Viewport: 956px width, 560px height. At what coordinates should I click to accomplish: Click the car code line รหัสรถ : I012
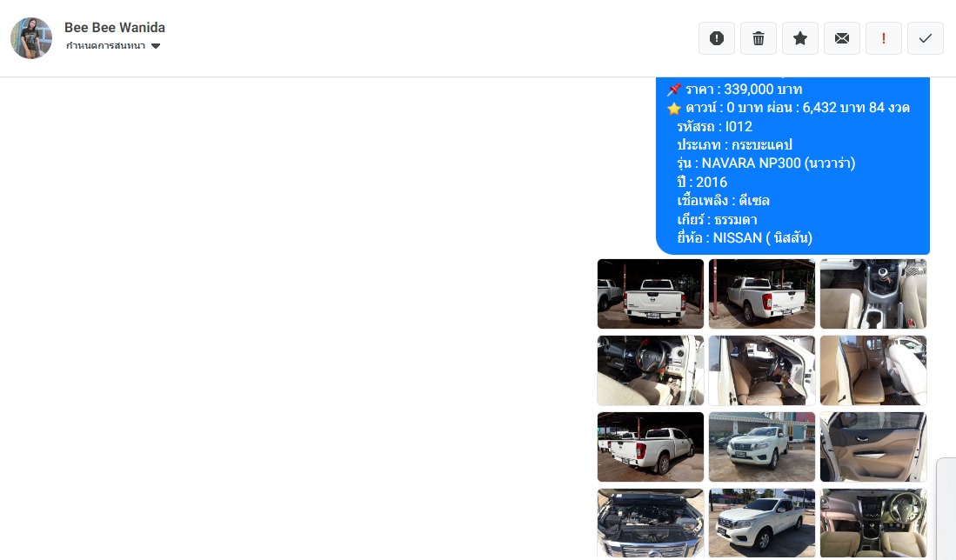tap(714, 127)
